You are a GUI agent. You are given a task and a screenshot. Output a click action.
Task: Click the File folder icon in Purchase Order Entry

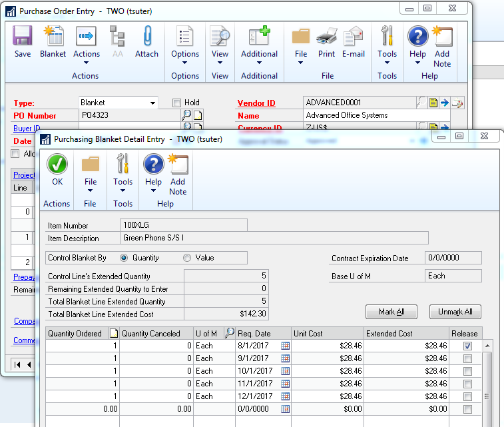click(x=301, y=36)
